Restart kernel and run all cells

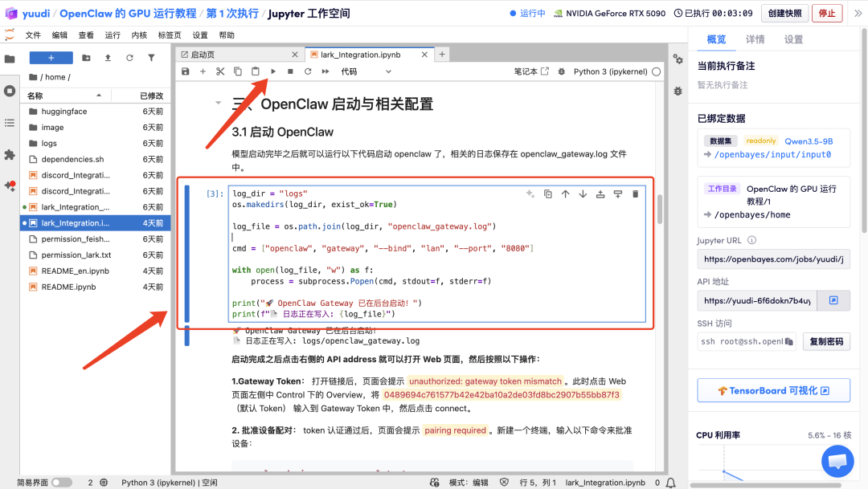pos(325,71)
